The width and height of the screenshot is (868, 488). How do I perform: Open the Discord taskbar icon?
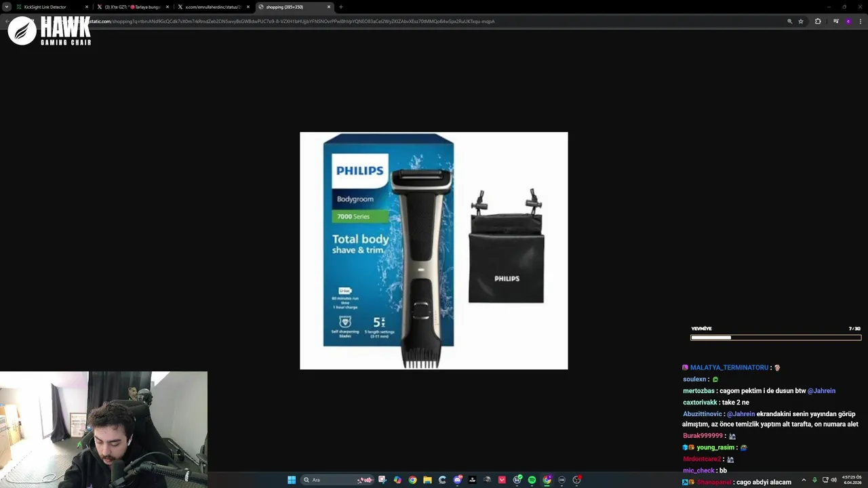tap(458, 480)
